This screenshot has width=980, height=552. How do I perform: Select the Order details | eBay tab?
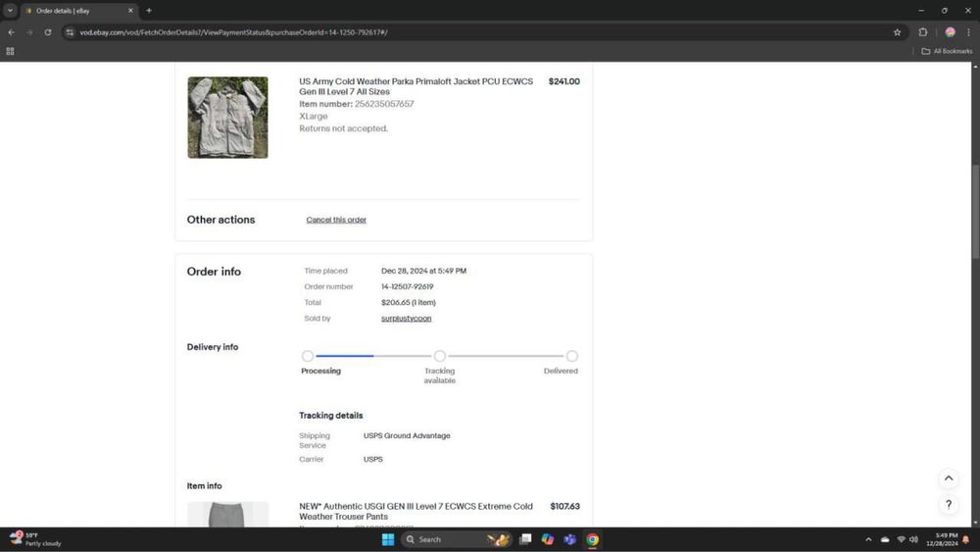coord(78,11)
